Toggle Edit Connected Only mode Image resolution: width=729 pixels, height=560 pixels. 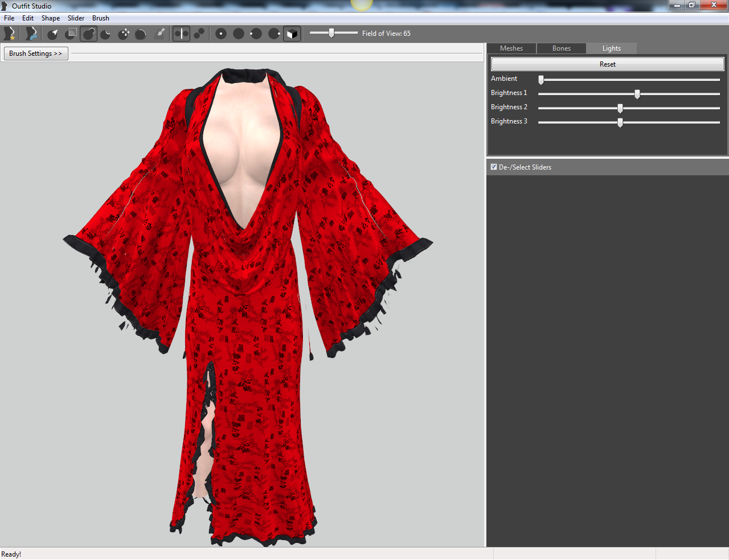pyautogui.click(x=199, y=34)
